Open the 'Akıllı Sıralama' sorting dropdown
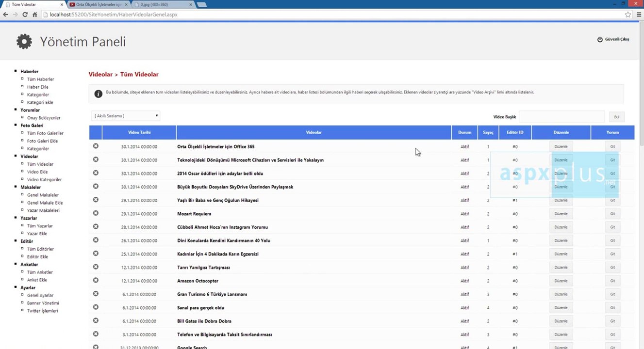The width and height of the screenshot is (644, 349). 126,116
